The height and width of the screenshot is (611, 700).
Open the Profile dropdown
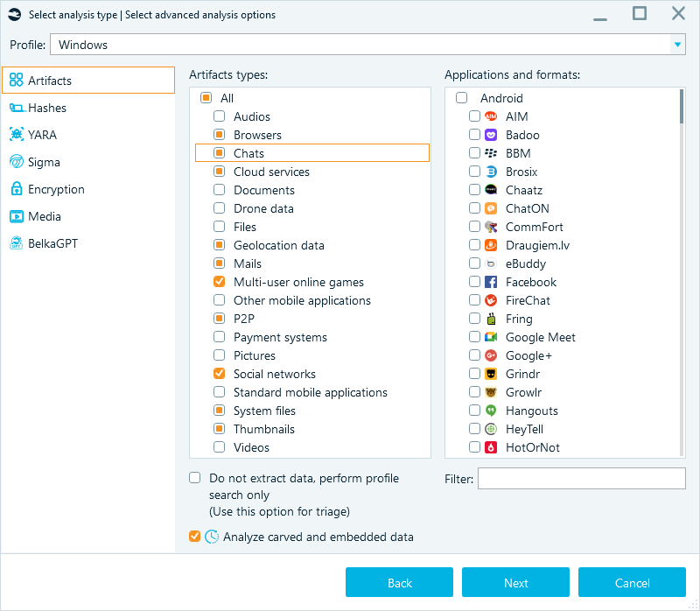677,45
